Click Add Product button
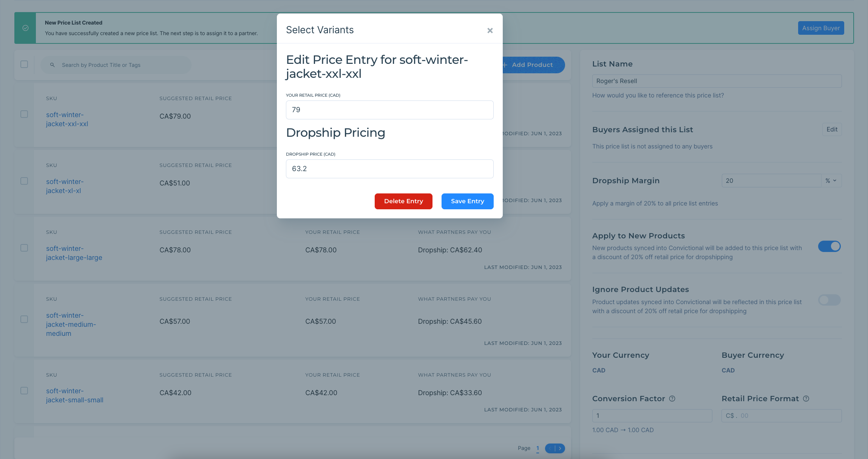The image size is (868, 459). (533, 65)
